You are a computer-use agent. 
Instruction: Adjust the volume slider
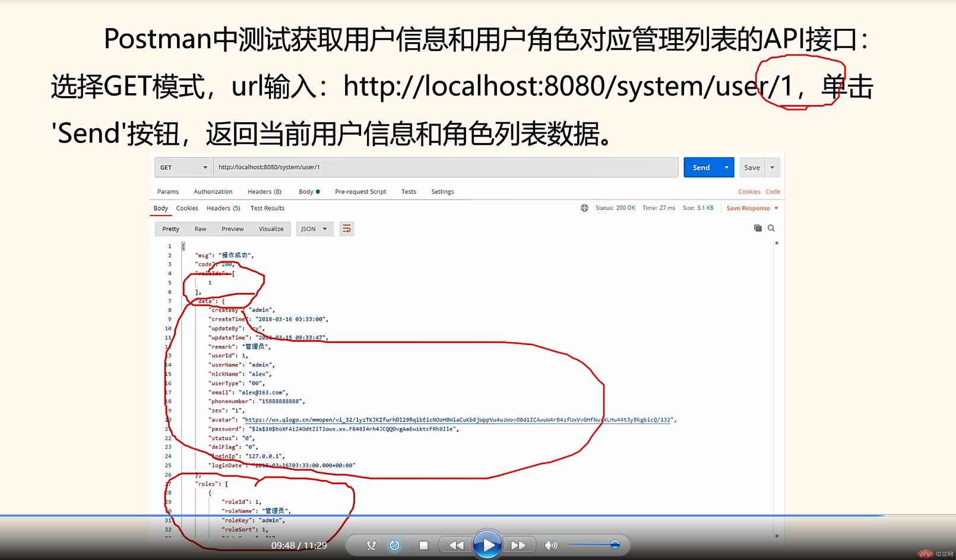pyautogui.click(x=594, y=545)
